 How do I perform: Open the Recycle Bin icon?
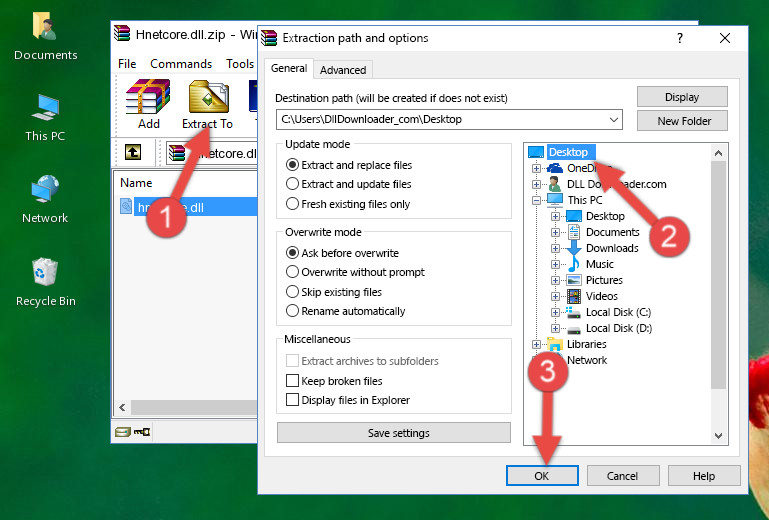click(x=45, y=282)
